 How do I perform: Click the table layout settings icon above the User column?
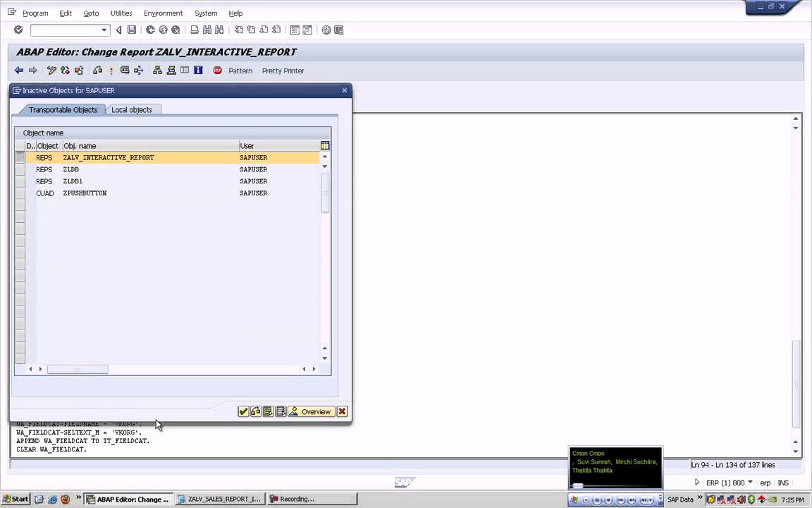click(x=325, y=145)
